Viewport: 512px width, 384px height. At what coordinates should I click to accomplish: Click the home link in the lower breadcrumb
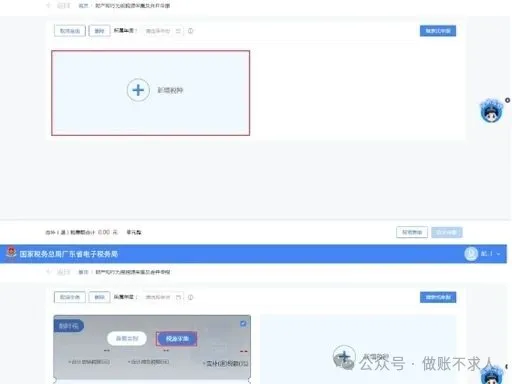(x=83, y=272)
